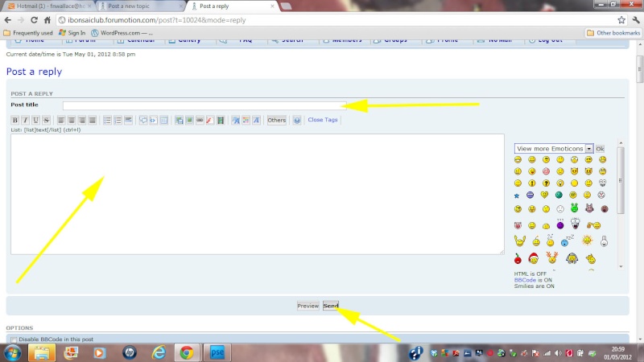The height and width of the screenshot is (362, 644).
Task: Insert a quote block
Action: (143, 120)
